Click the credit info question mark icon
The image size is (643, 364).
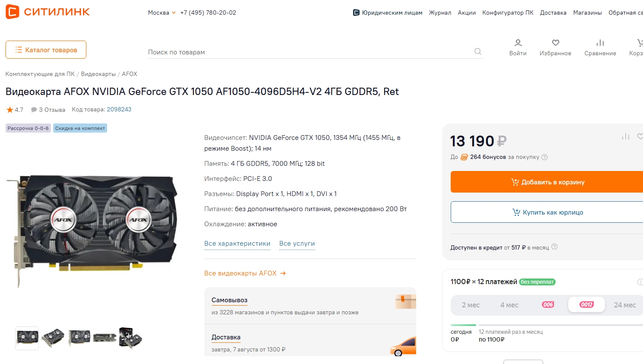554,247
